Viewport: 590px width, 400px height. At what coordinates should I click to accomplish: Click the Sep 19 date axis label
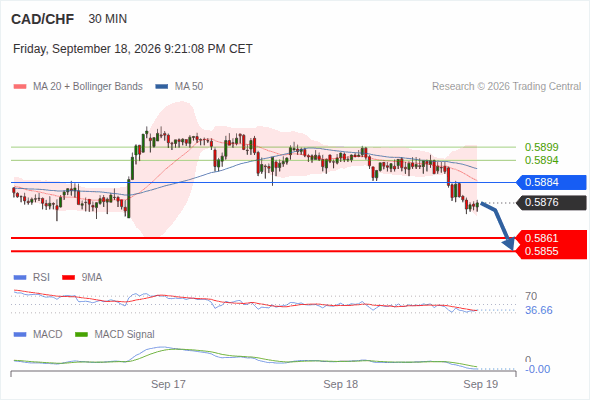481,384
